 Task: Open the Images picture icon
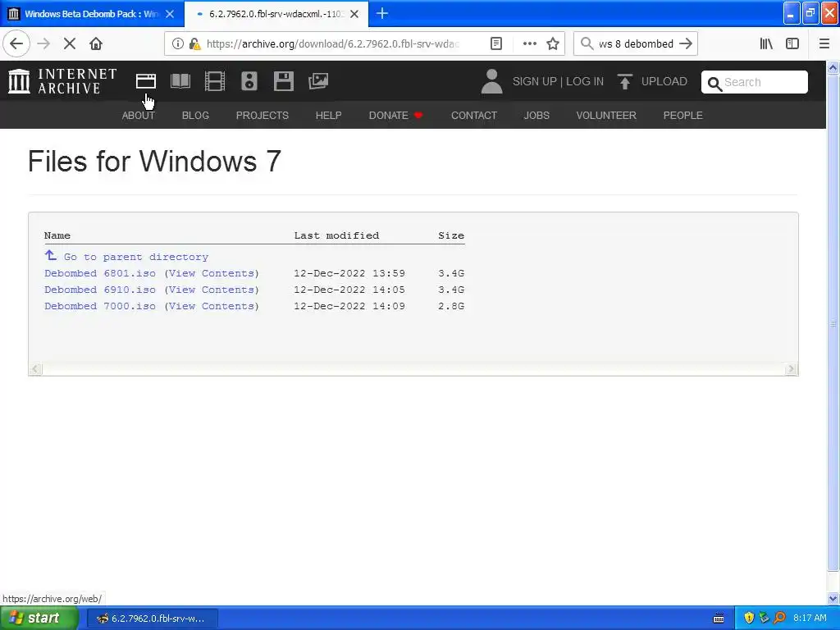coord(317,81)
